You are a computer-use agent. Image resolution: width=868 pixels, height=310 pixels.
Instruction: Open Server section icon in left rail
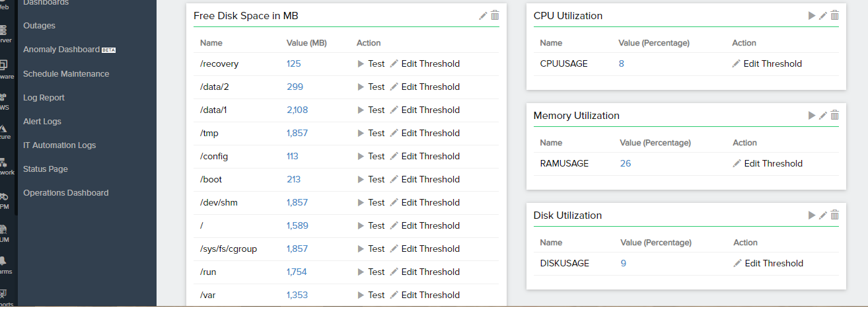click(3, 30)
